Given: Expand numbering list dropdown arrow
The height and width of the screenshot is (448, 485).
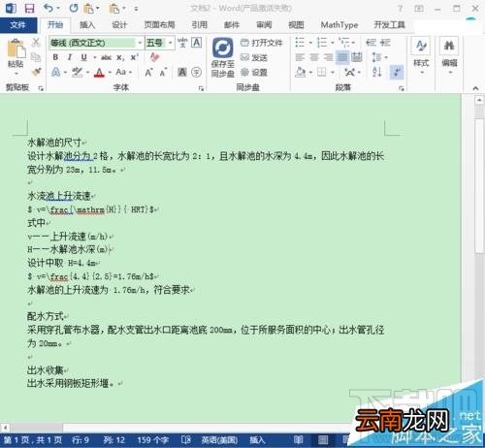Looking at the screenshot, I should 333,43.
